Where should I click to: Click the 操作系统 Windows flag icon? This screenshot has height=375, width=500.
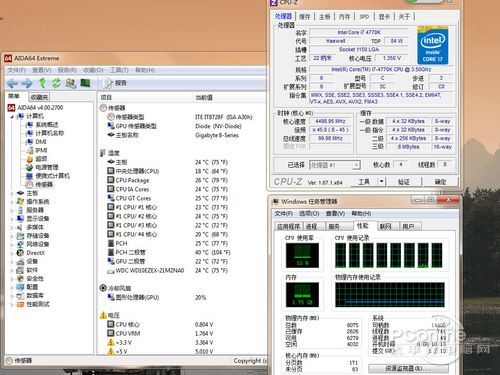(x=21, y=201)
